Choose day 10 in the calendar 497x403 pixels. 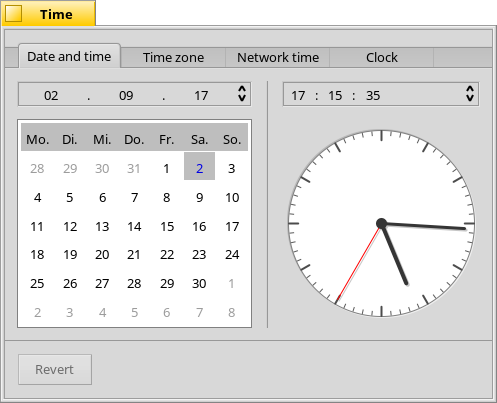(x=232, y=198)
